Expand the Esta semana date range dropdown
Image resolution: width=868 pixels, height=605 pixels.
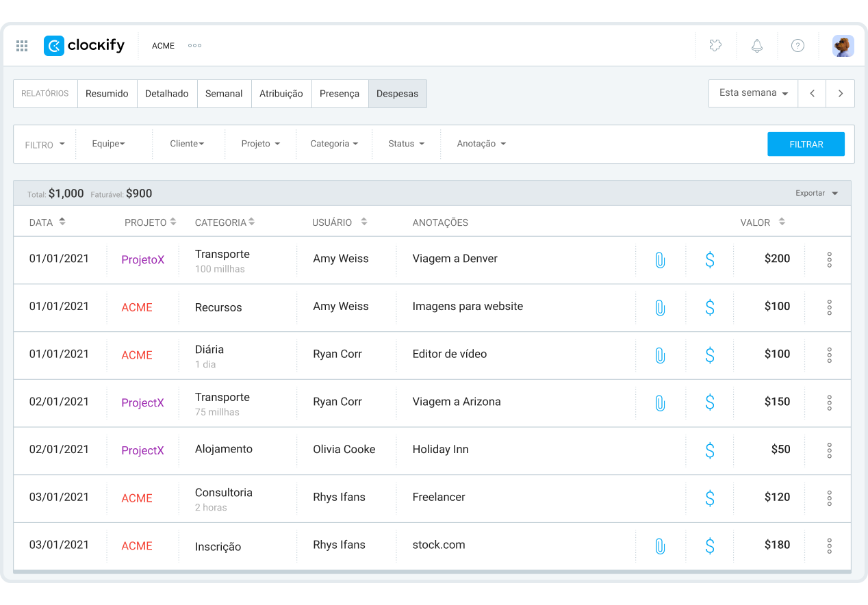(x=753, y=93)
